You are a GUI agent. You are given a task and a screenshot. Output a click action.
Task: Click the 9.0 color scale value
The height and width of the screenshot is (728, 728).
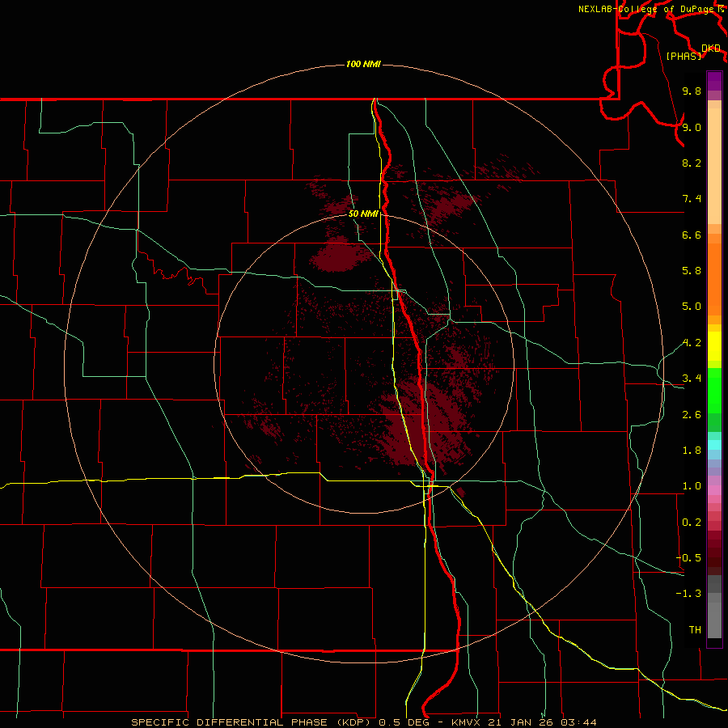pyautogui.click(x=692, y=127)
